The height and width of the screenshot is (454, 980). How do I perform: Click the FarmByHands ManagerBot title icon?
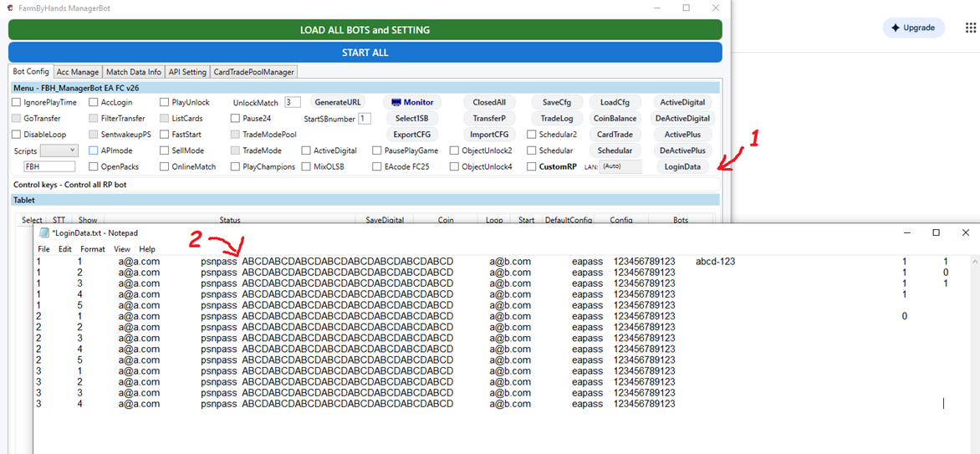tap(11, 8)
